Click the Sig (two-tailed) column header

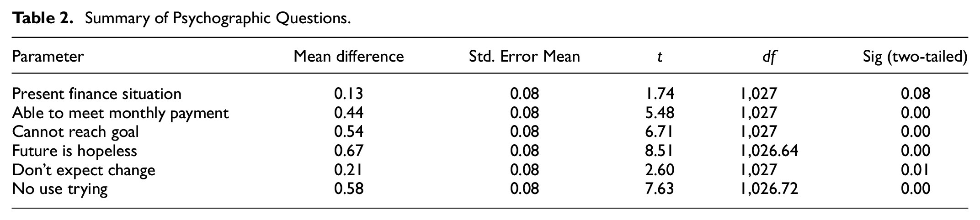point(915,56)
